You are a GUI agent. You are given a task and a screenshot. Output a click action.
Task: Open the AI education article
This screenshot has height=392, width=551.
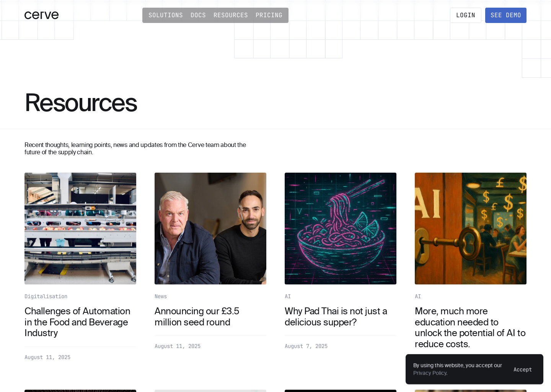(x=470, y=327)
